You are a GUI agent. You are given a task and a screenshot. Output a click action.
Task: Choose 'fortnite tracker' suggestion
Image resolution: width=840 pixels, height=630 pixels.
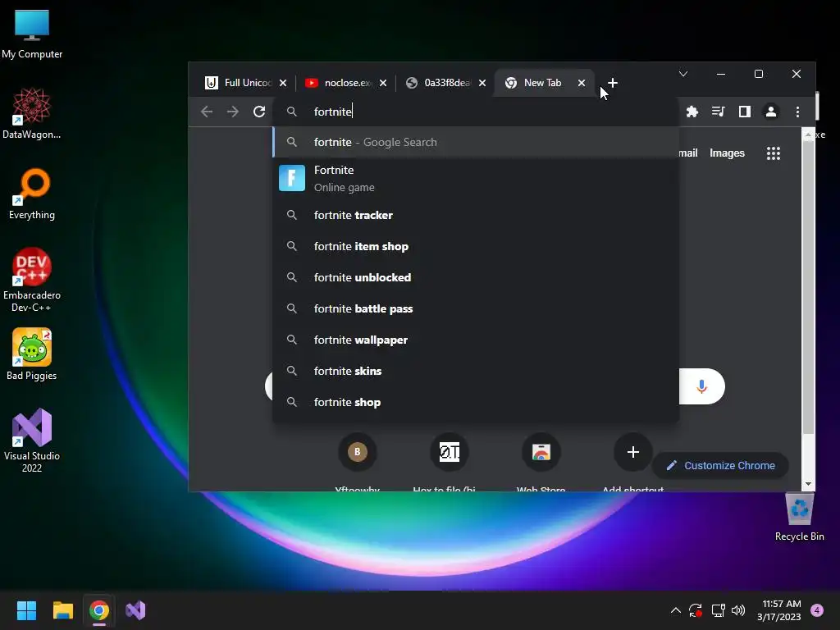(476, 216)
